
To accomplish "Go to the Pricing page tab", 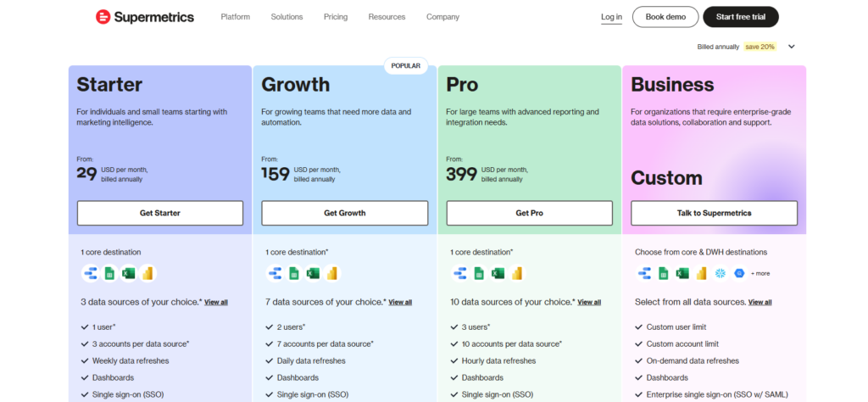I will [x=336, y=17].
